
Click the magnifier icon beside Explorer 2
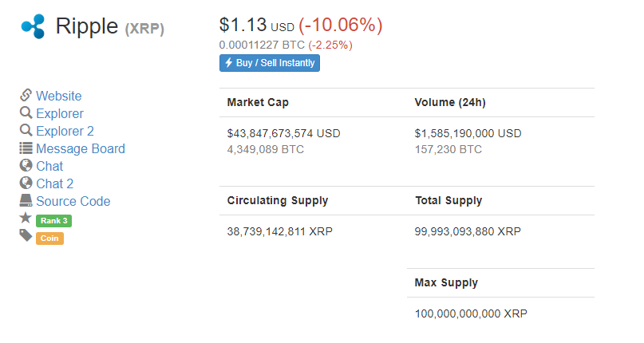click(x=26, y=130)
